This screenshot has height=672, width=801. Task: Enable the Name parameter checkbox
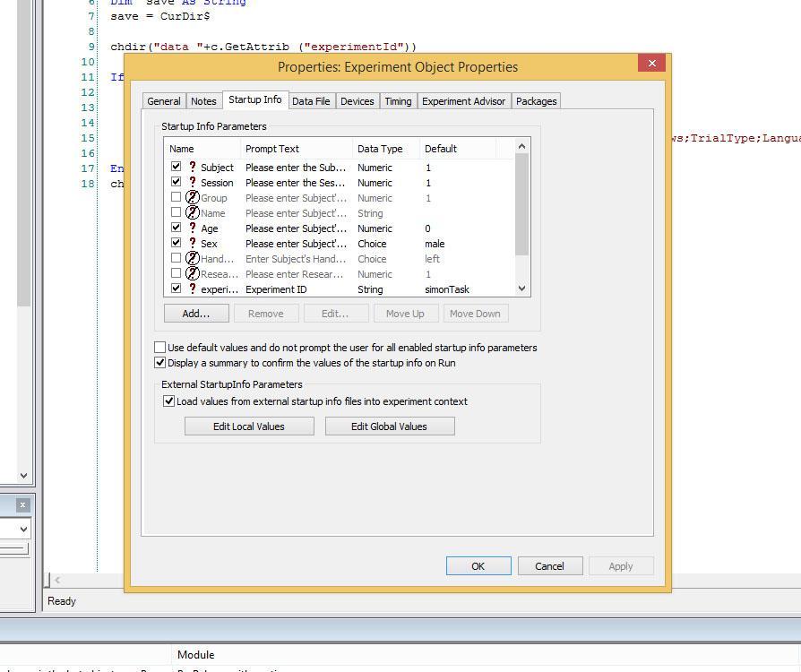pyautogui.click(x=176, y=212)
